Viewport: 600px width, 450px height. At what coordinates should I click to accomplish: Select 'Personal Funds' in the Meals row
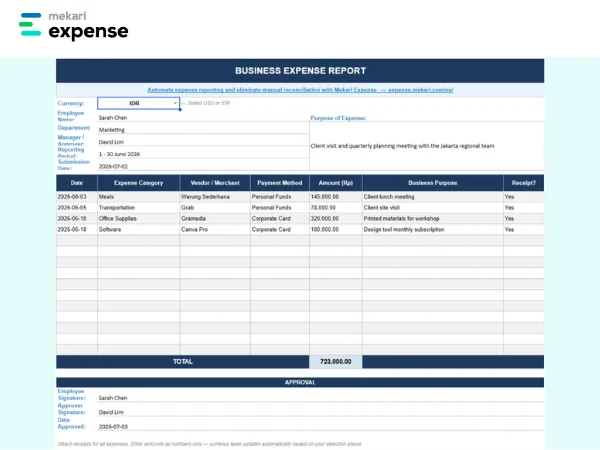tap(280, 197)
